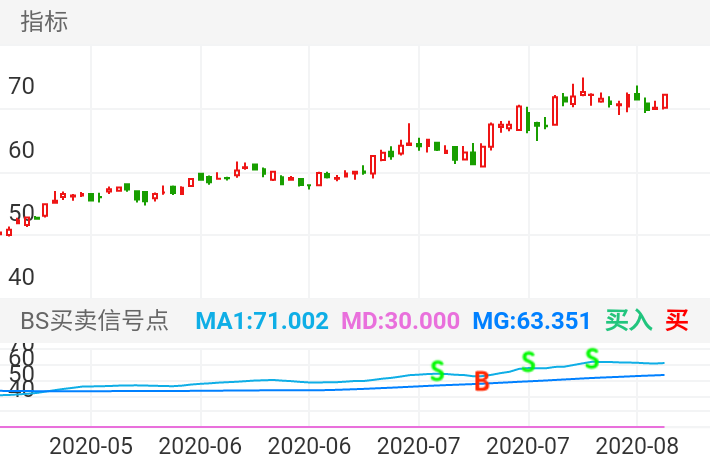Image resolution: width=710 pixels, height=472 pixels.
Task: Click the rightmost green S sell marker
Action: [x=592, y=357]
